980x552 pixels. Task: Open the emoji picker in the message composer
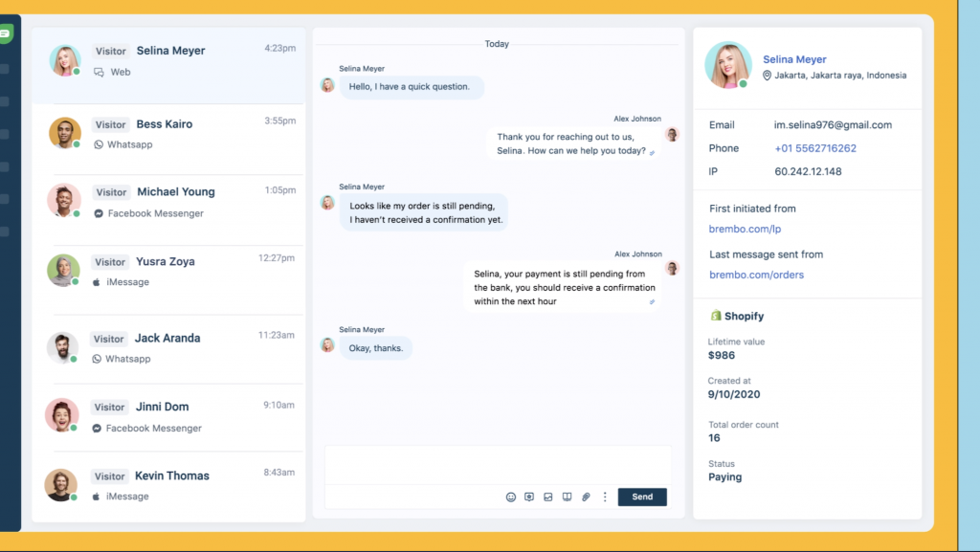(x=510, y=497)
